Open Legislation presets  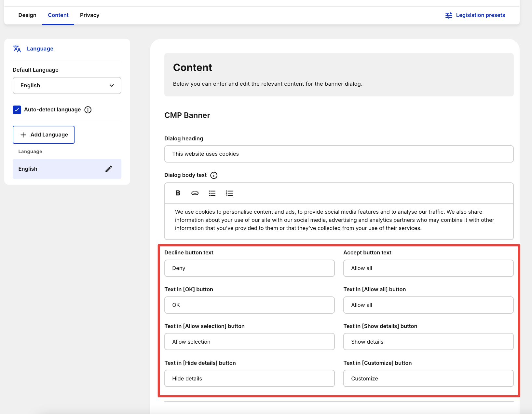475,15
